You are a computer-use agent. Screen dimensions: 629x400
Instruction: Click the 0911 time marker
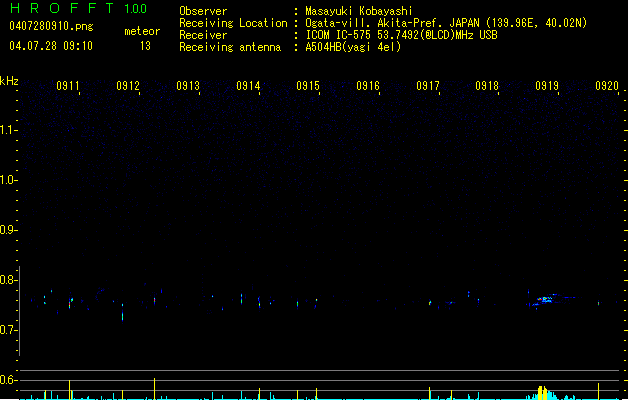tap(67, 86)
